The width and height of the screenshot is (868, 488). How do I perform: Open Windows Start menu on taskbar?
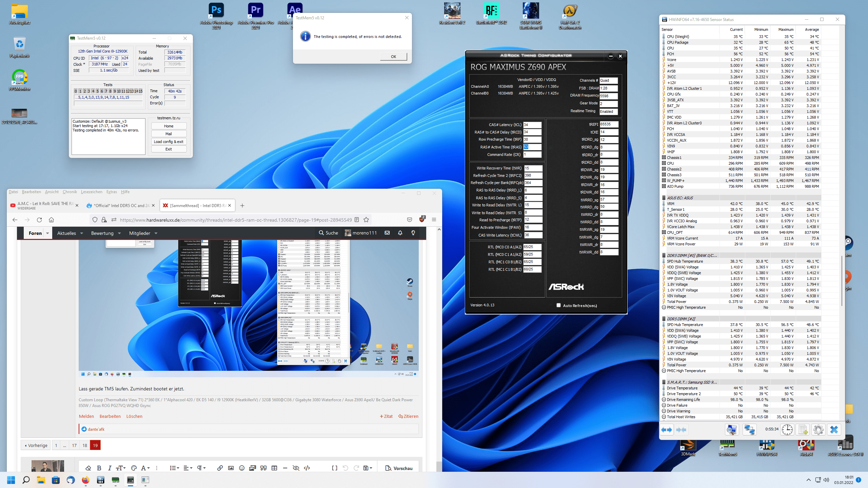point(11,480)
